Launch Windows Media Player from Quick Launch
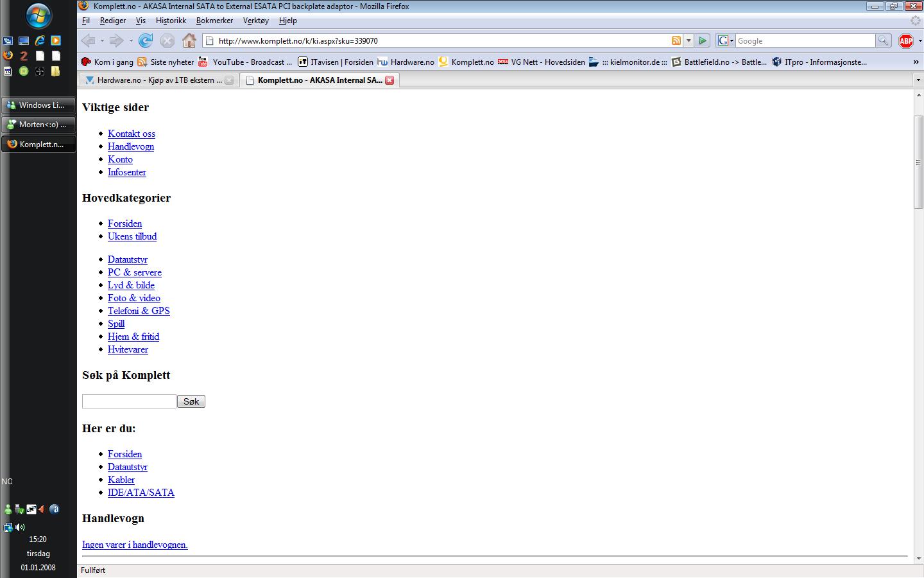The image size is (924, 578). click(x=56, y=40)
